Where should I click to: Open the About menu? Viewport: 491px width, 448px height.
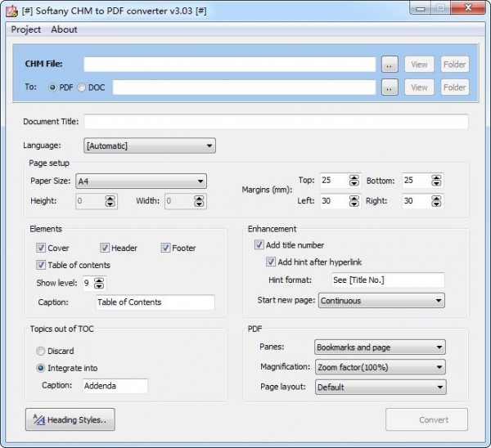click(x=64, y=29)
